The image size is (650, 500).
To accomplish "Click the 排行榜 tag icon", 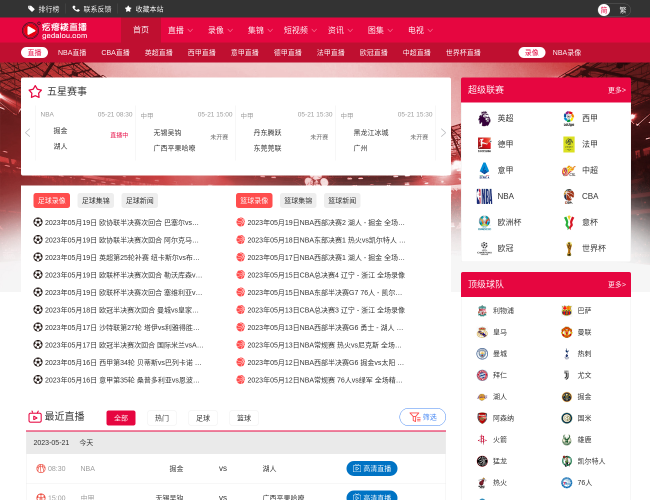I will point(31,9).
